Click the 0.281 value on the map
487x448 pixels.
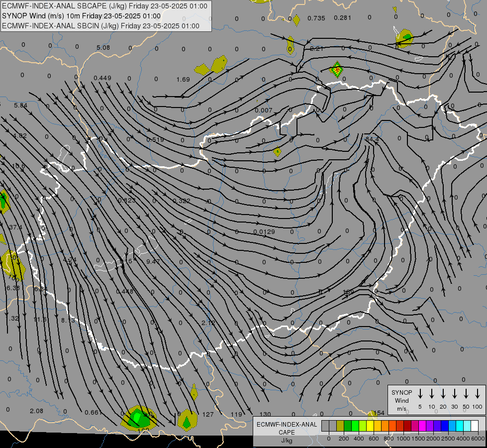point(342,18)
